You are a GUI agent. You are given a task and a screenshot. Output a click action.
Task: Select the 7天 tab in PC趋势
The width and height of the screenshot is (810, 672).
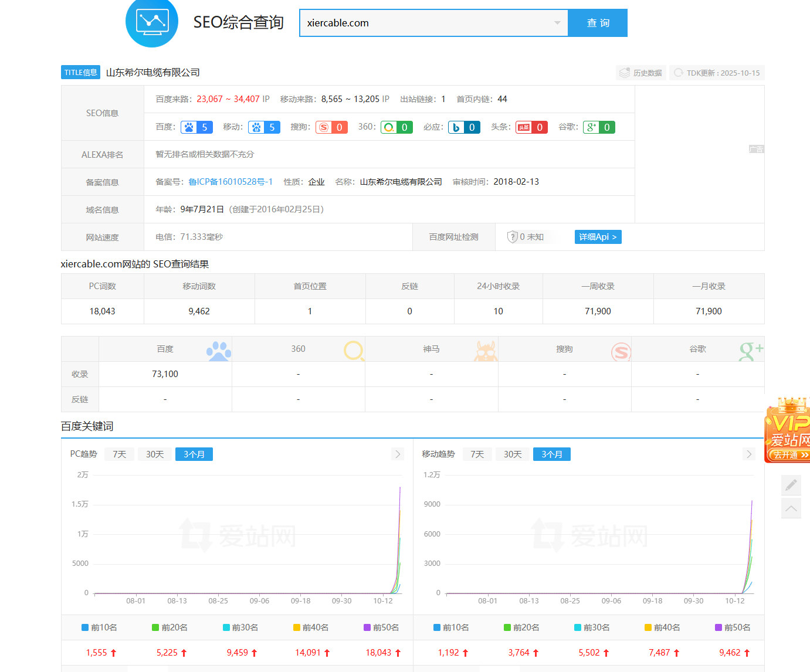(x=119, y=454)
